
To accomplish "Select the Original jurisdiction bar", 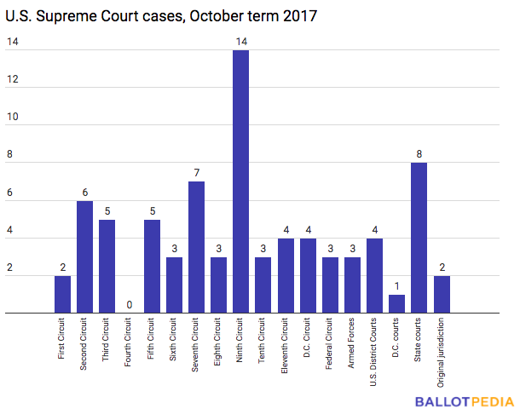I will [442, 295].
